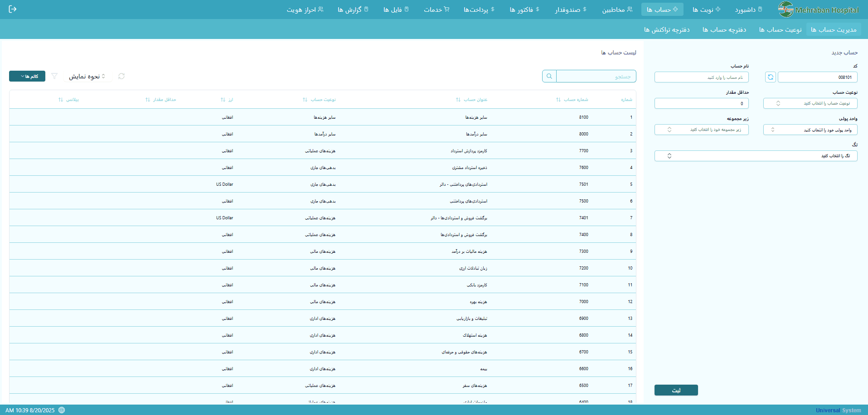The image size is (868, 415).
Task: Click the filter icon above the accounts list
Action: point(54,76)
